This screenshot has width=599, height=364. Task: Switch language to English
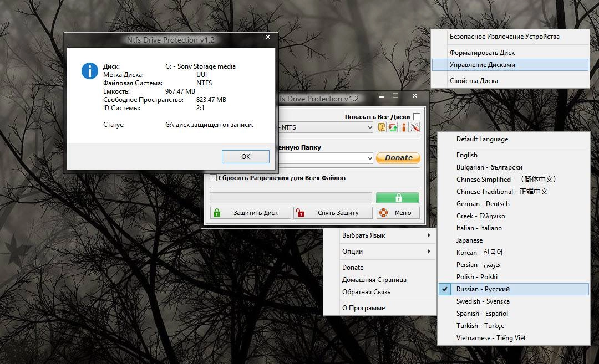tap(514, 155)
